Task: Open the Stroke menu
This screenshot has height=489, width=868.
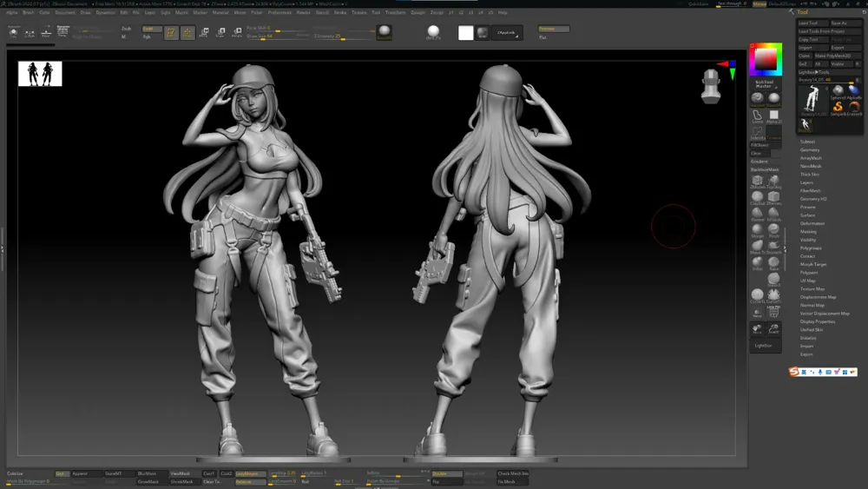Action: coord(340,12)
